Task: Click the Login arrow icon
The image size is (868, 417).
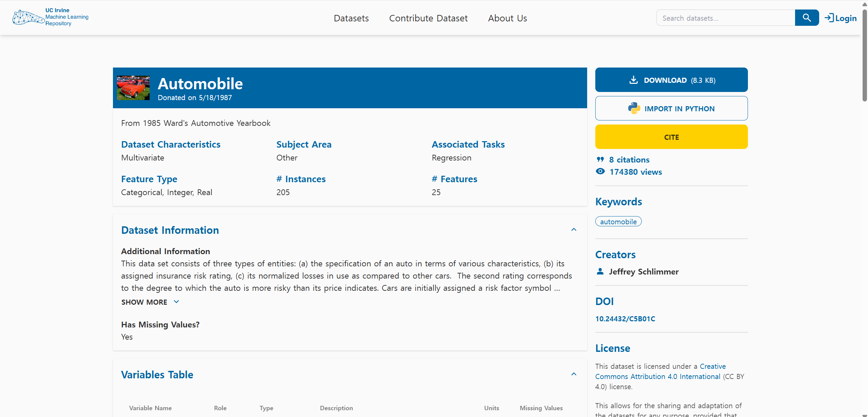Action: point(829,18)
